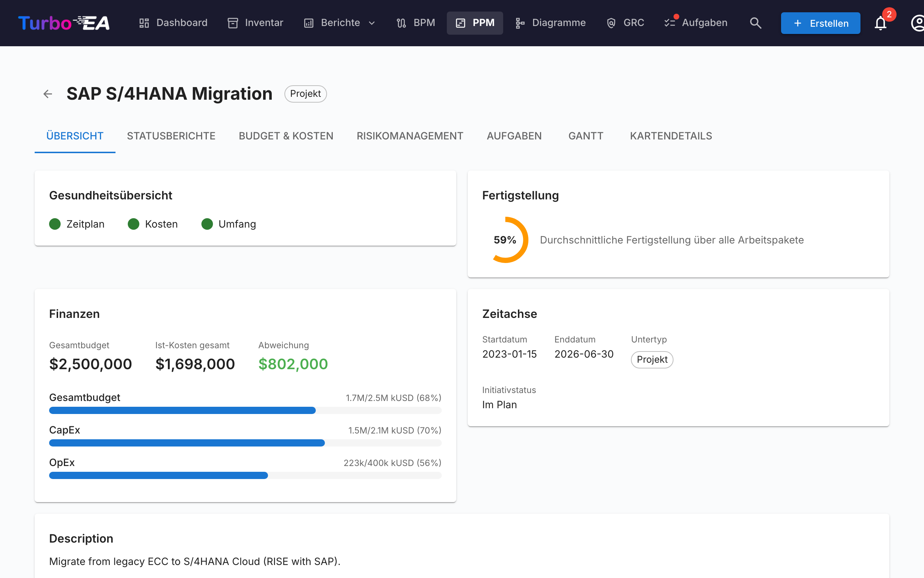Click the 223k/400k kUSD (56%) label
The height and width of the screenshot is (578, 924).
coord(392,463)
